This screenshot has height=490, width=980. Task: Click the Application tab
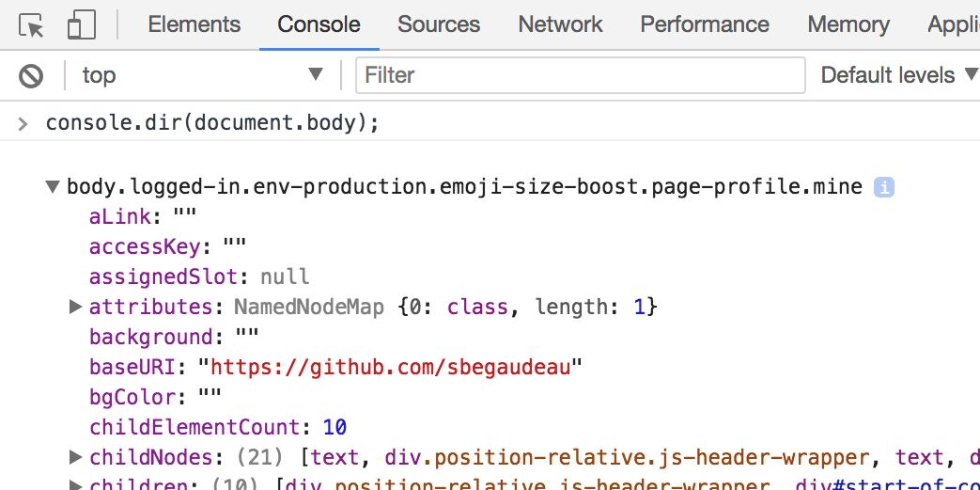point(954,24)
